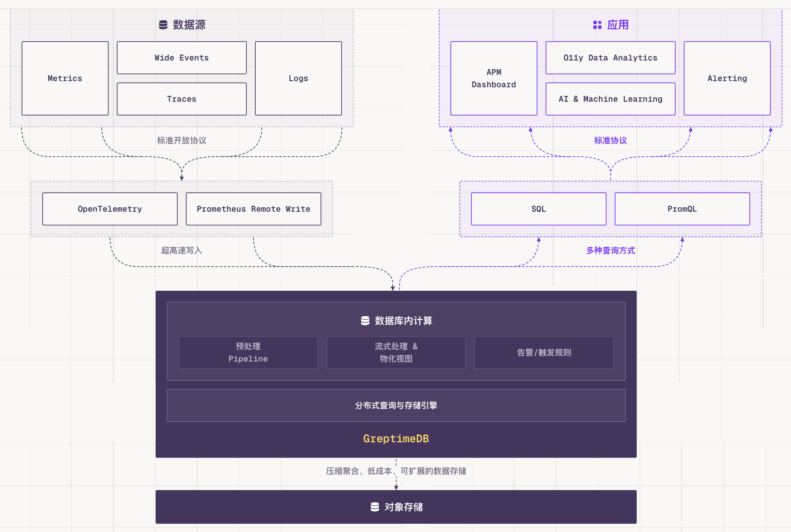This screenshot has height=532, width=791.
Task: Click Prometheus Remote Write
Action: pyautogui.click(x=253, y=209)
